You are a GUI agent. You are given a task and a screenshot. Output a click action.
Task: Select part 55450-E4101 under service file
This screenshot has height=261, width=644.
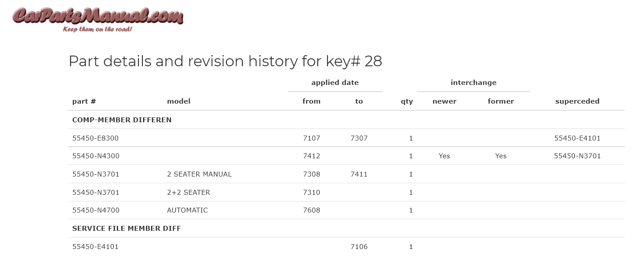click(x=95, y=247)
